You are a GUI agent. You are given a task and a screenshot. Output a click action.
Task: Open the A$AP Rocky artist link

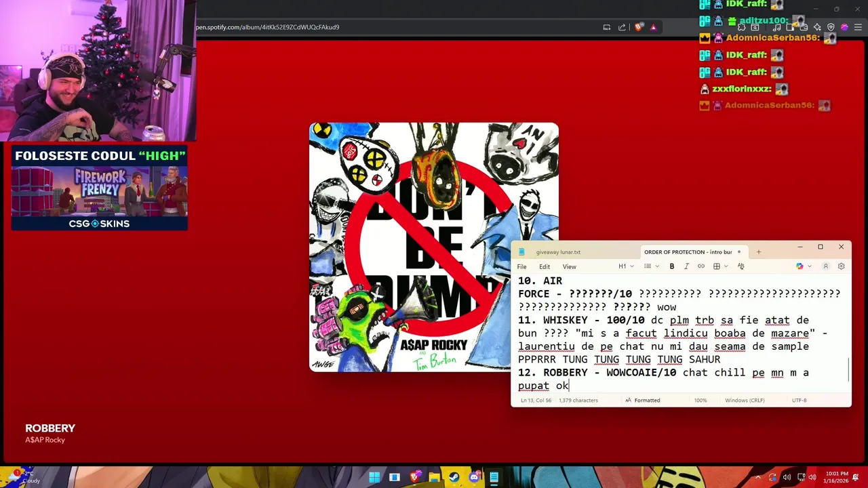pyautogui.click(x=45, y=440)
